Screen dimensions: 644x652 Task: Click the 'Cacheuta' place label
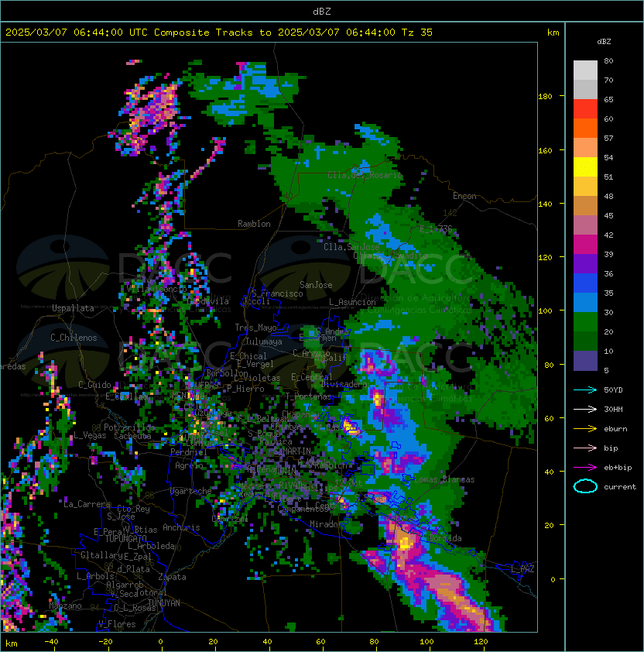click(132, 436)
